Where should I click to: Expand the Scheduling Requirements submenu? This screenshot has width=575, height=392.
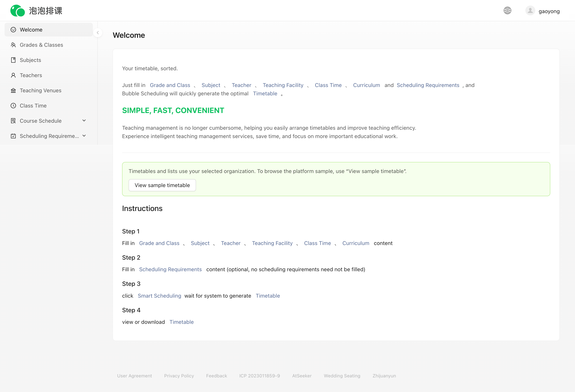coord(84,136)
